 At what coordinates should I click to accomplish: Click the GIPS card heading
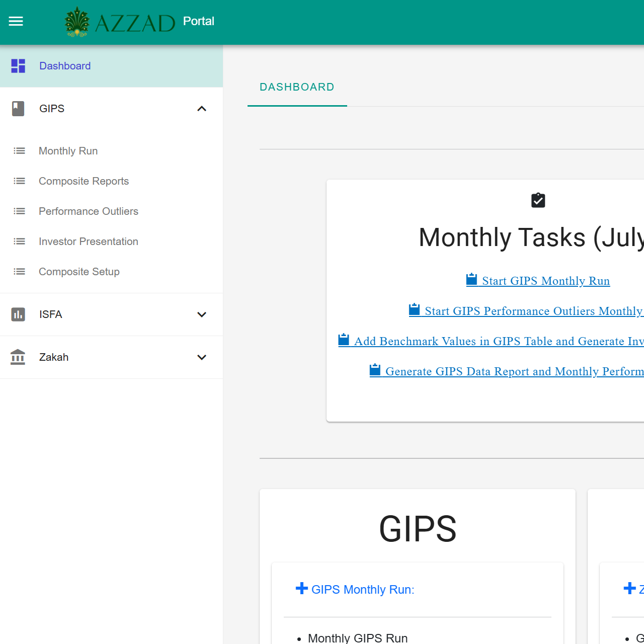418,529
